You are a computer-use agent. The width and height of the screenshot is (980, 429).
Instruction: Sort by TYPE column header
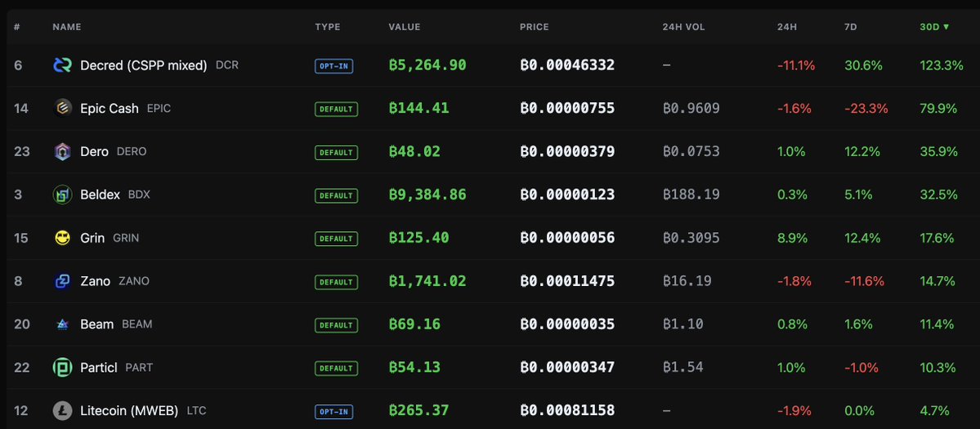(x=328, y=27)
